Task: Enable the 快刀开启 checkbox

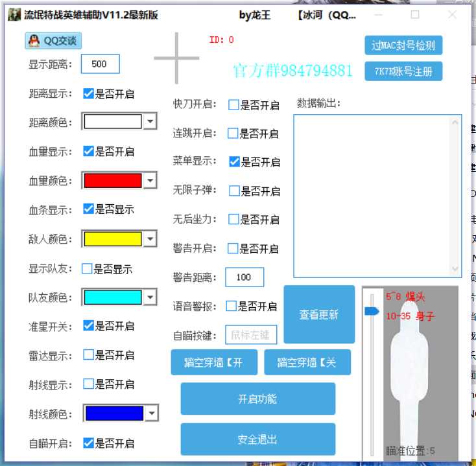Action: pyautogui.click(x=233, y=105)
